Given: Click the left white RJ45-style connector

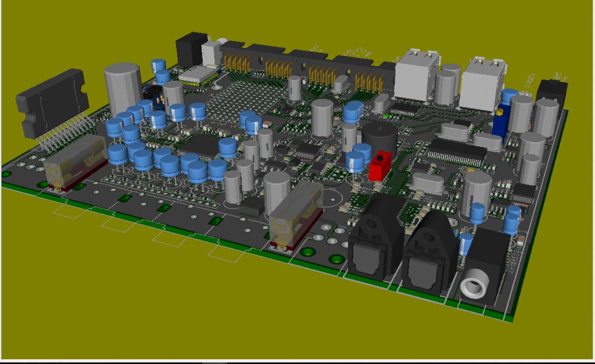Looking at the screenshot, I should [x=415, y=74].
